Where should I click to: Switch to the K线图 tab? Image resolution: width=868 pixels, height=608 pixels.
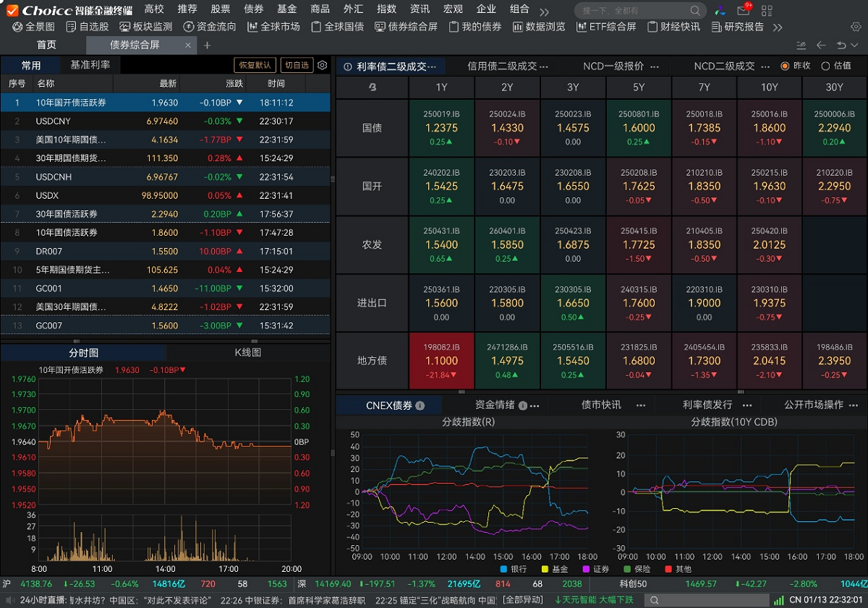[249, 352]
